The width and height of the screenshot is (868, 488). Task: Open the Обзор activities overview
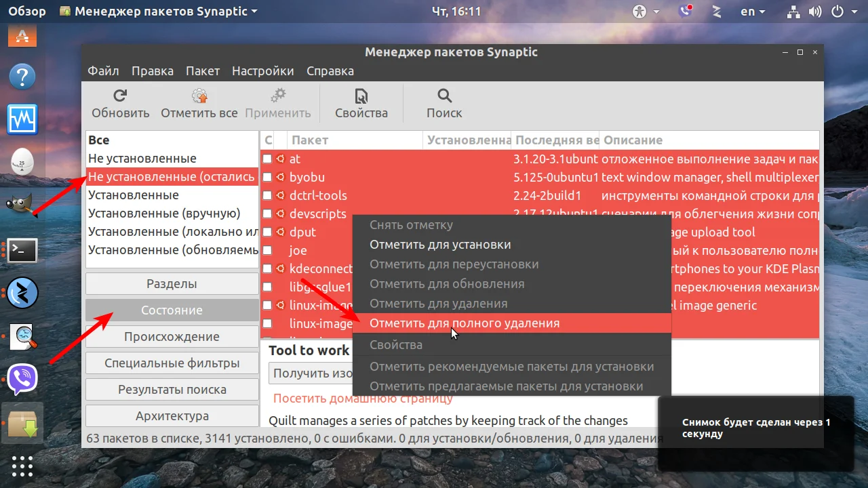tap(28, 12)
